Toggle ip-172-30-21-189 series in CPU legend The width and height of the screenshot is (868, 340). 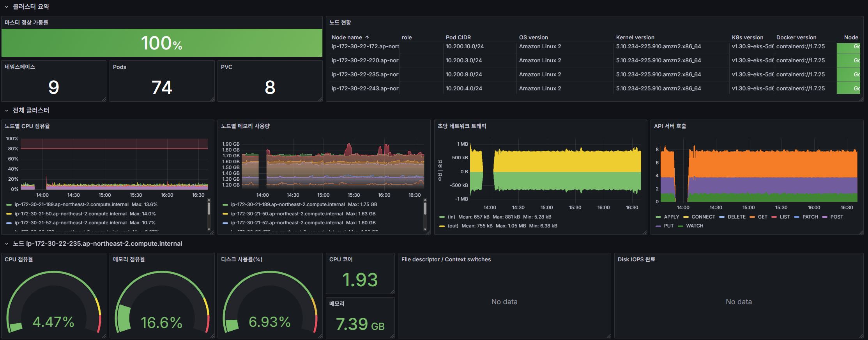(x=72, y=204)
